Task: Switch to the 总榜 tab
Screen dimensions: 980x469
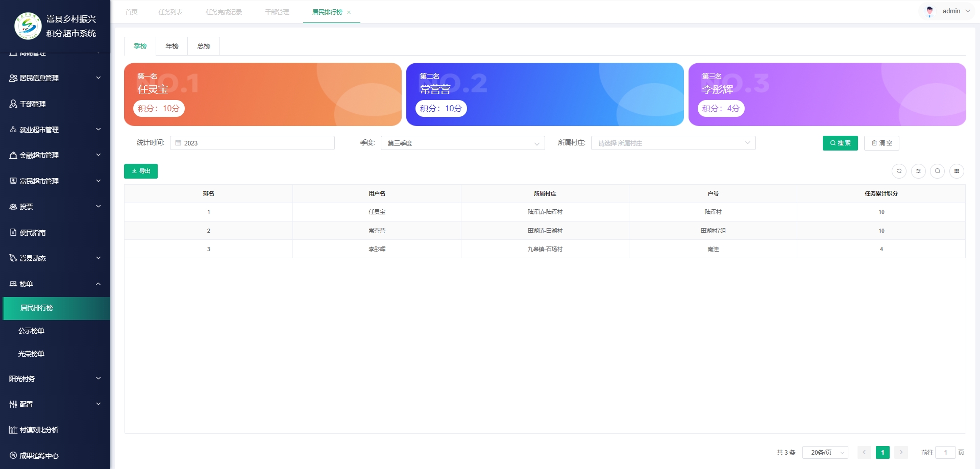Action: point(204,46)
